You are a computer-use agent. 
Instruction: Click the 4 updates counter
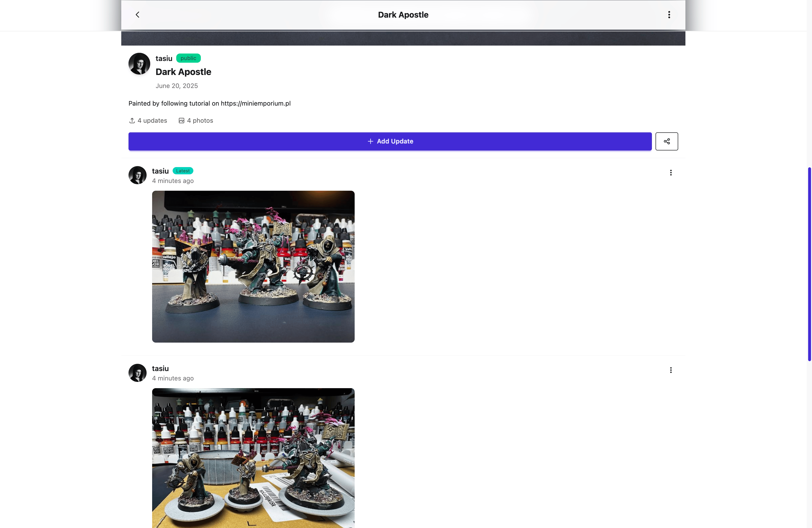click(148, 120)
